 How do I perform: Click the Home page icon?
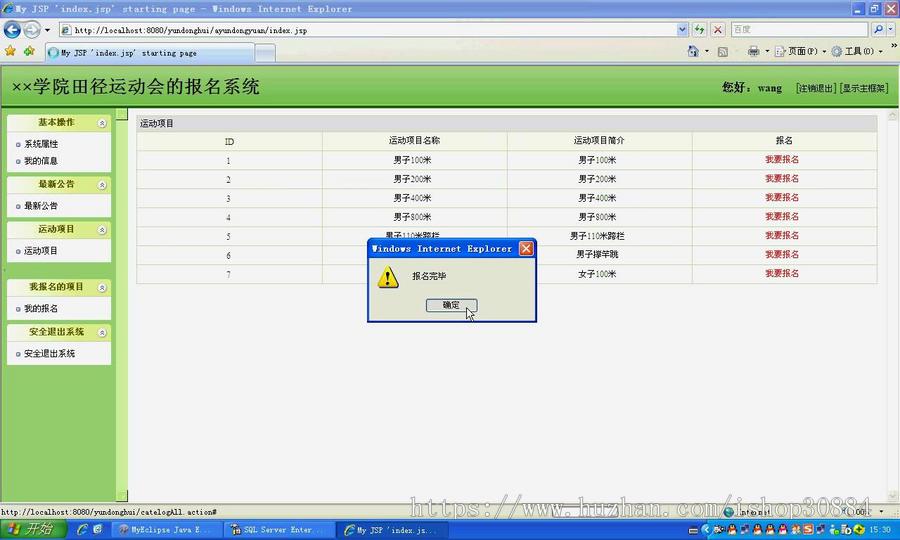click(693, 51)
